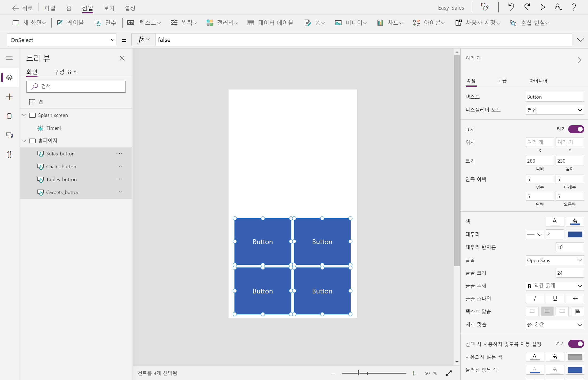Click the 뒤로 back button
588x380 pixels.
click(23, 8)
